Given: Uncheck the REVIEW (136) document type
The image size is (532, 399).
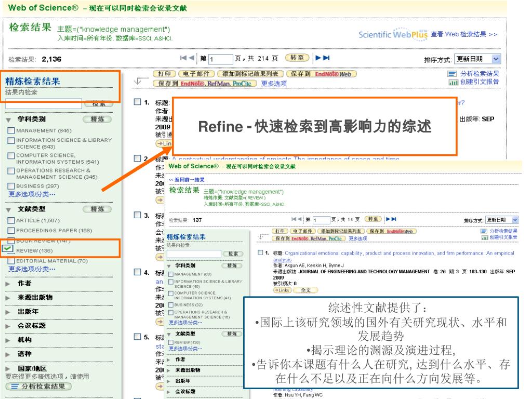Looking at the screenshot, I should pyautogui.click(x=7, y=249).
